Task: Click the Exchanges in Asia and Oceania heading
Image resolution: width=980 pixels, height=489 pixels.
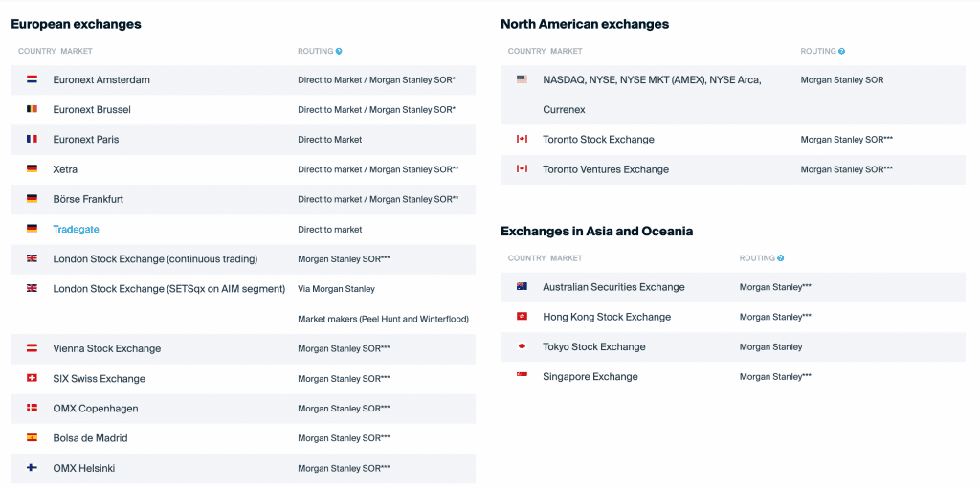Action: (596, 231)
